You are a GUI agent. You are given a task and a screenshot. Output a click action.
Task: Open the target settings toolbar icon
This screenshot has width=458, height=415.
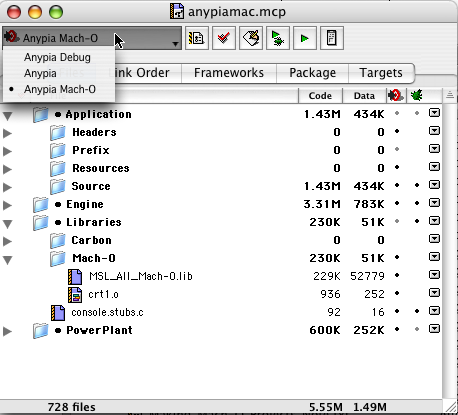197,38
